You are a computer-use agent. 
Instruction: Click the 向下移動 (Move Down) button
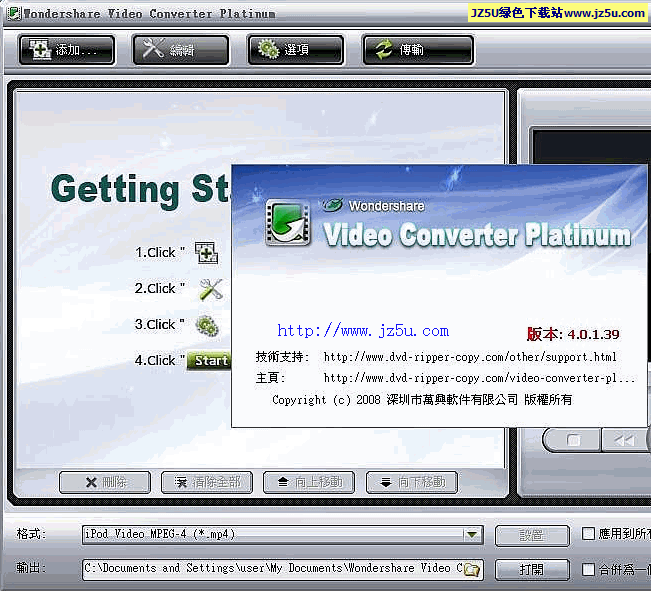pos(412,482)
